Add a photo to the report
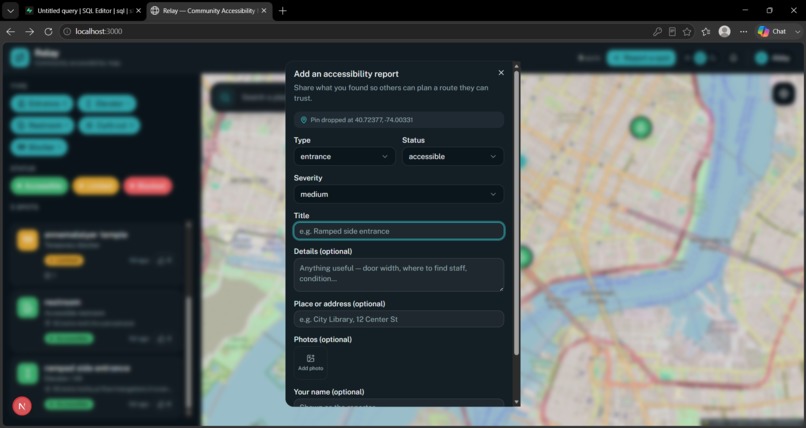This screenshot has width=806, height=428. [310, 363]
